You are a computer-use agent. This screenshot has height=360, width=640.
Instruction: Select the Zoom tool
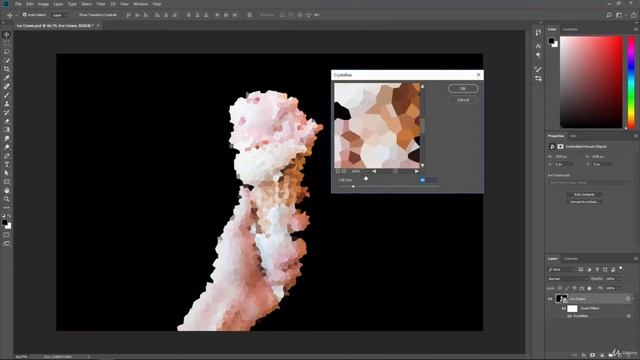tap(7, 199)
